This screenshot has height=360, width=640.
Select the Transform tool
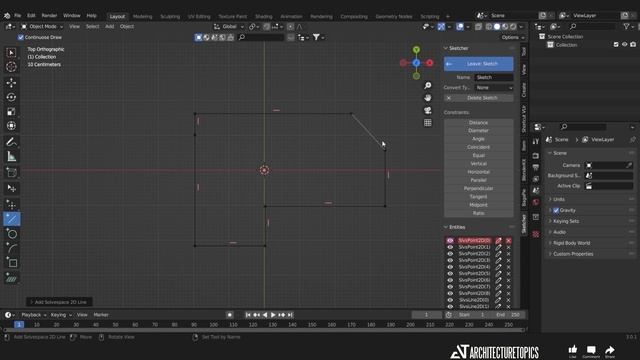tap(11, 126)
